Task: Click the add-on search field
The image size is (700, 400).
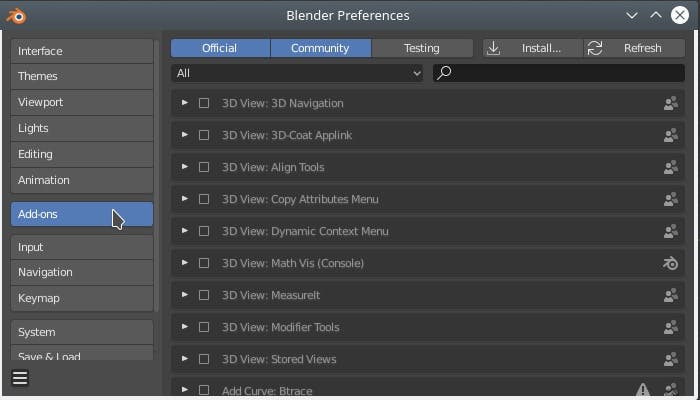Action: (558, 73)
